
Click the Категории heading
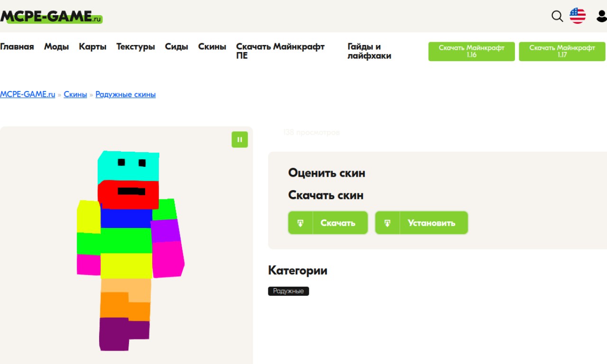pyautogui.click(x=297, y=271)
